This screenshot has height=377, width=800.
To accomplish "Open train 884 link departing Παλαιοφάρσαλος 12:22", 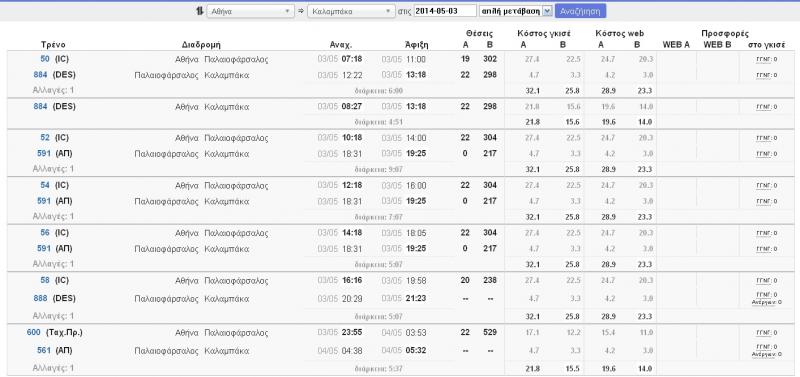I will [x=40, y=75].
